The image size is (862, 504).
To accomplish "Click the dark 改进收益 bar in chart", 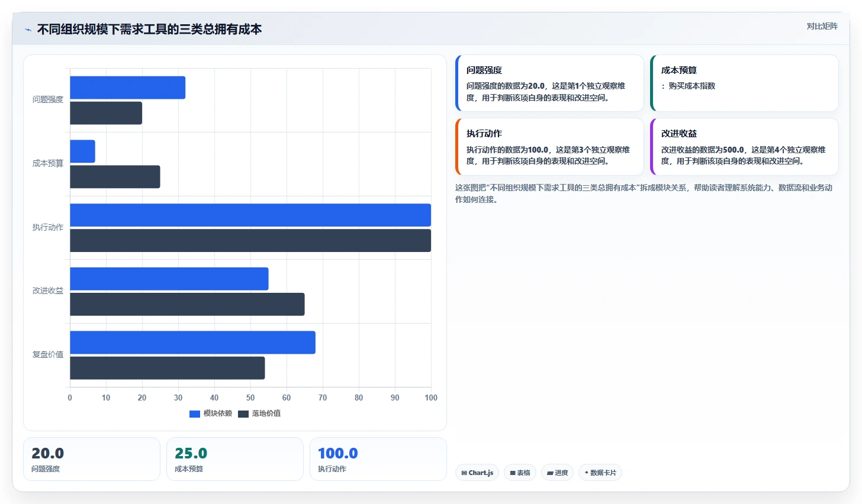I will (x=188, y=304).
